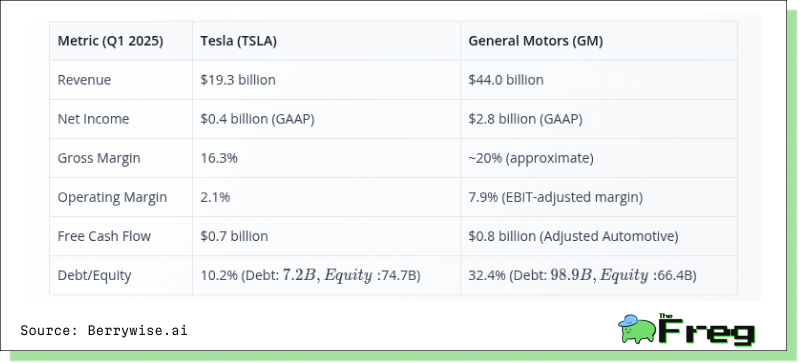Screen dimensions: 799x363
Task: Click the Source: Berrywise.ai caption
Action: click(104, 330)
